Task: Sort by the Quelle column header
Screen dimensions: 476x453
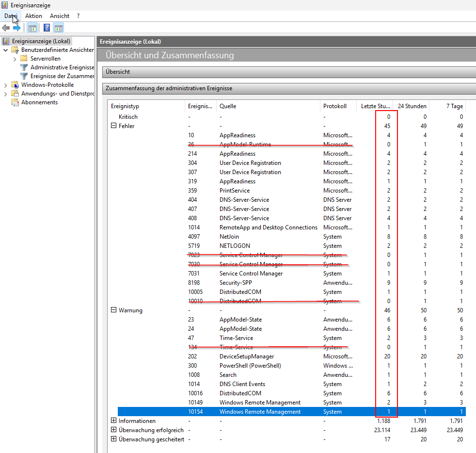Action: [x=268, y=106]
